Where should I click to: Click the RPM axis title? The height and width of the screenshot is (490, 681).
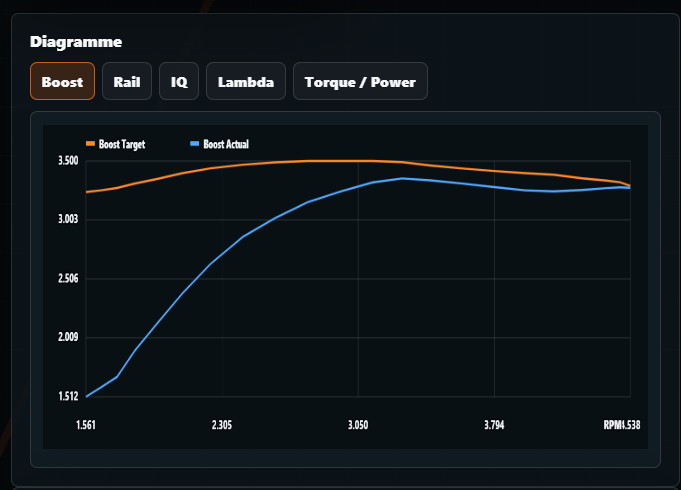613,425
